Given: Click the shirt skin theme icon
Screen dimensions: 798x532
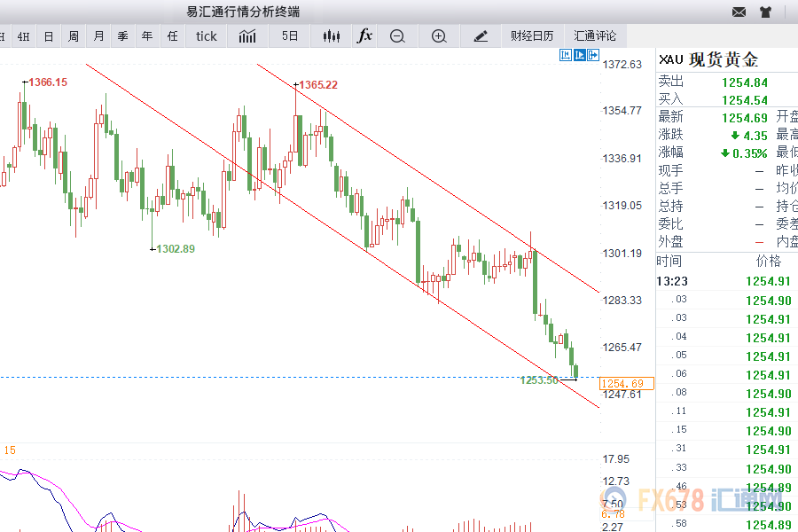Looking at the screenshot, I should point(765,12).
